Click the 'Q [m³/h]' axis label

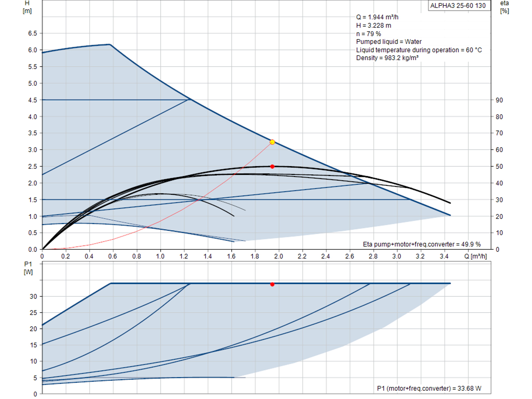[475, 256]
